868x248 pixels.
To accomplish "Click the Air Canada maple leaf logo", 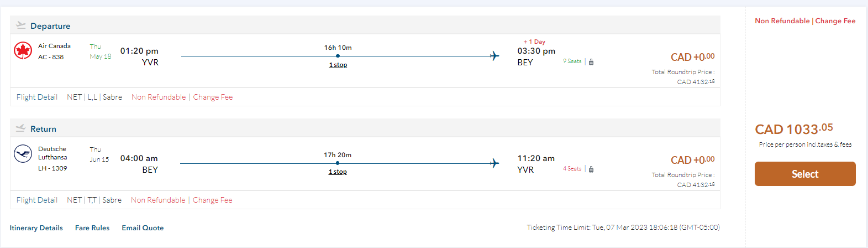I will click(23, 51).
